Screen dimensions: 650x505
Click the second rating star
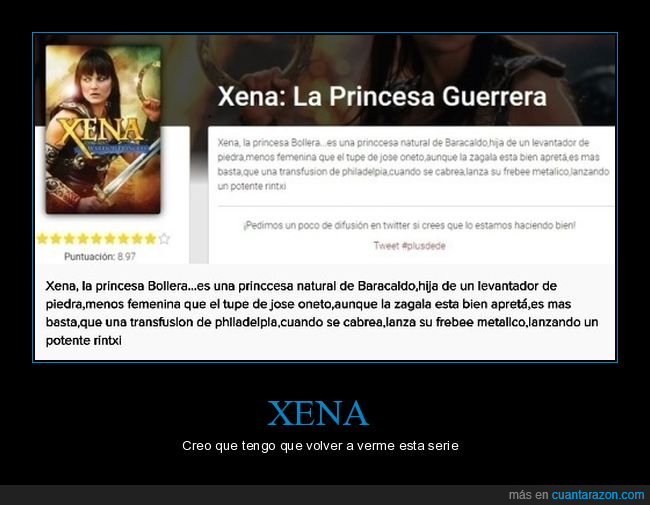[56, 239]
